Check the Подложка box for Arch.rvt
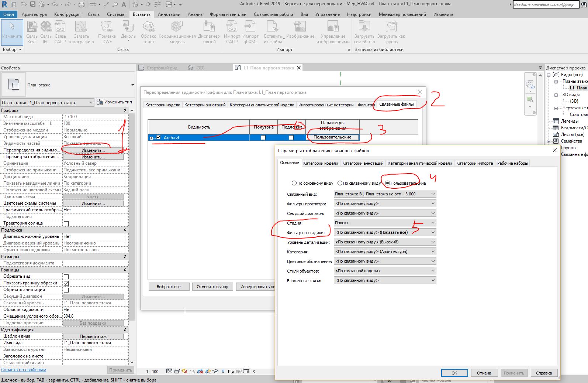This screenshot has width=588, height=383. pos(291,137)
